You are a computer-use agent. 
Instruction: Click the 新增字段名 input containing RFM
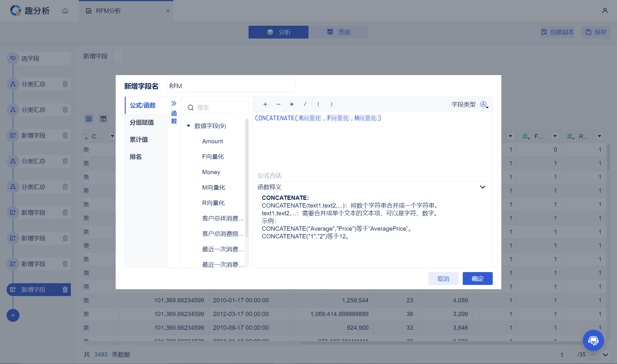tap(231, 86)
